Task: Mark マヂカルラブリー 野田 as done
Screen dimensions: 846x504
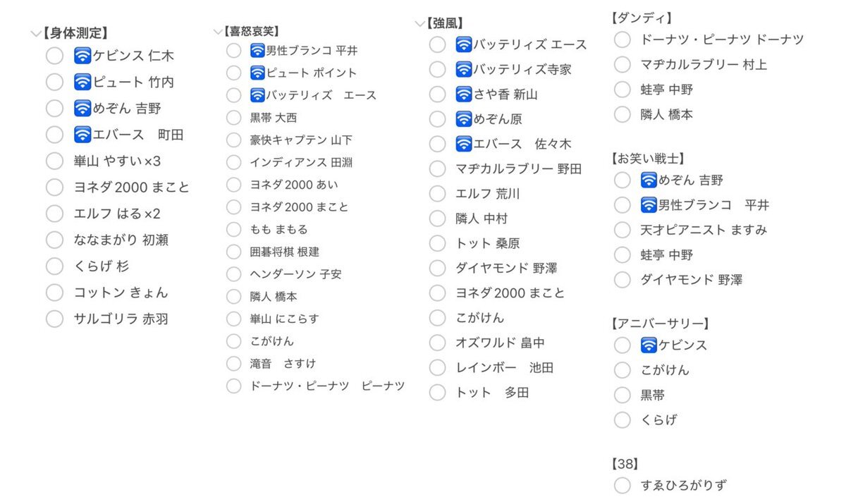Action: click(x=438, y=168)
